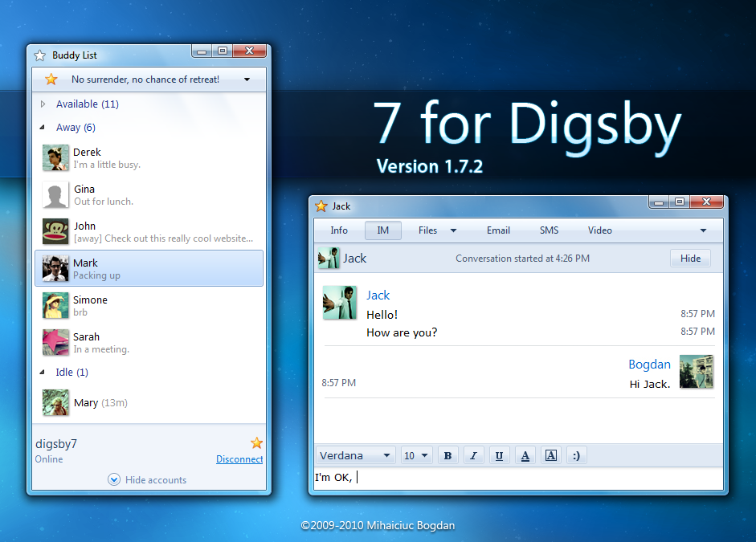
Task: Select Mary (13m) idle entry
Action: [149, 402]
